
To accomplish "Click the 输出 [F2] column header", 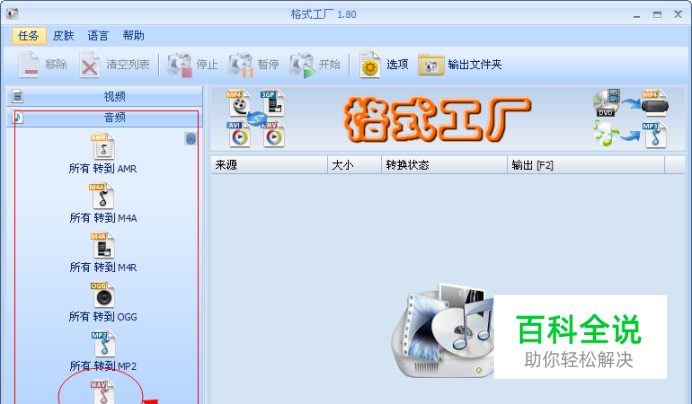I will 586,165.
